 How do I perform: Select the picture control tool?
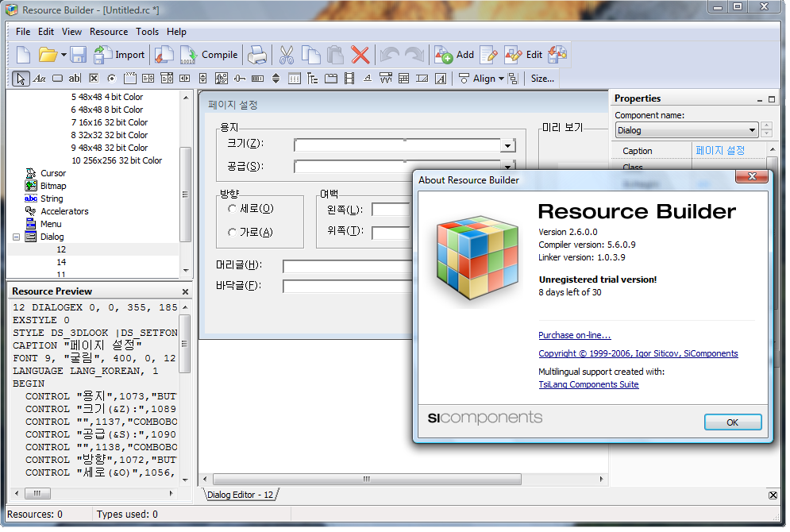222,79
